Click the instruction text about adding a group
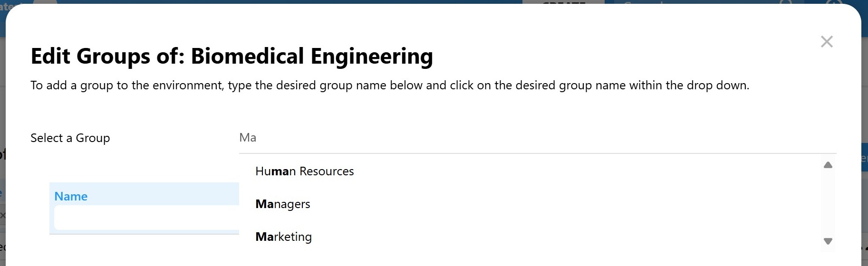Image resolution: width=868 pixels, height=266 pixels. click(x=389, y=85)
